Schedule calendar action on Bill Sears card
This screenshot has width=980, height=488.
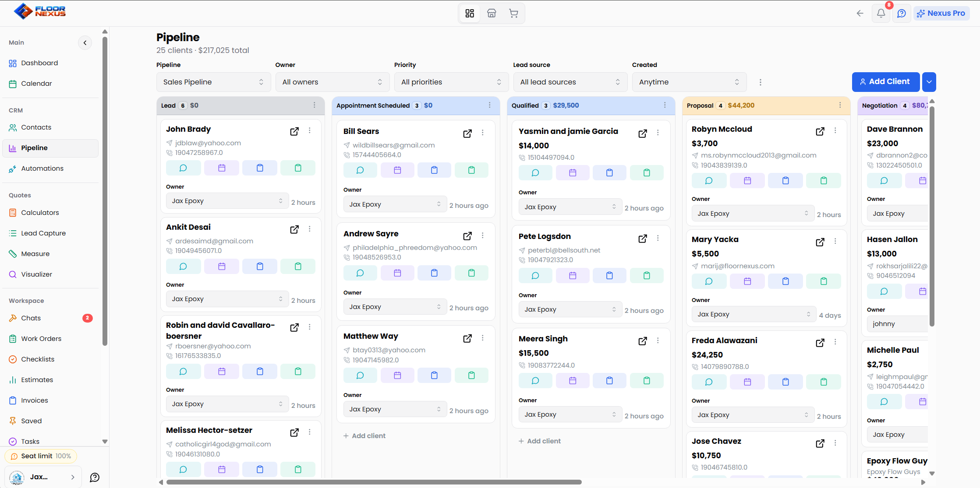[397, 170]
